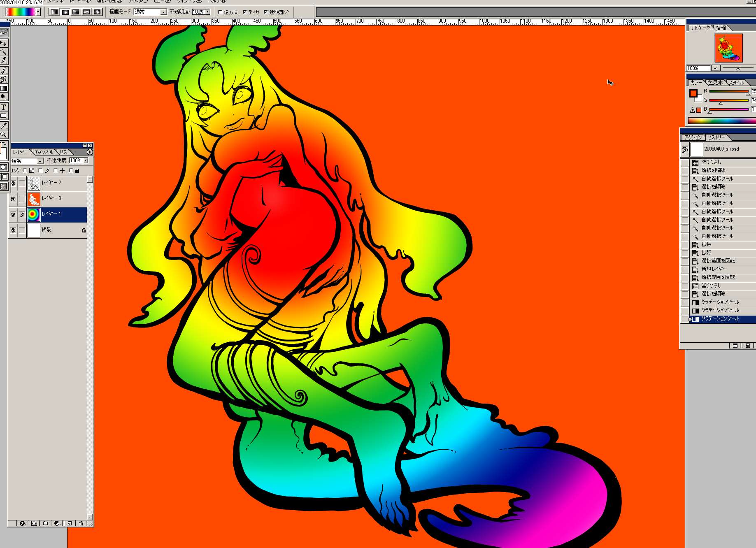Uncheck the ディザ dither checkbox
The height and width of the screenshot is (548, 756).
coord(245,12)
